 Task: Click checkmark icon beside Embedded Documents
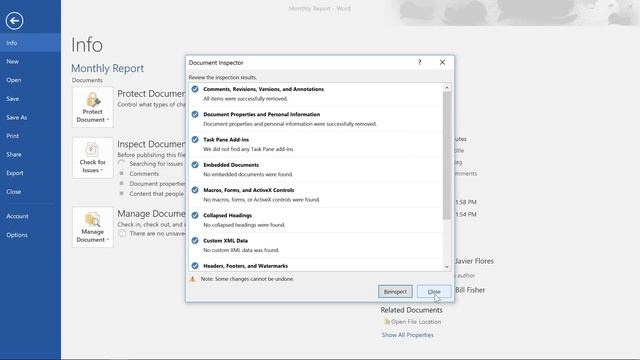click(195, 165)
